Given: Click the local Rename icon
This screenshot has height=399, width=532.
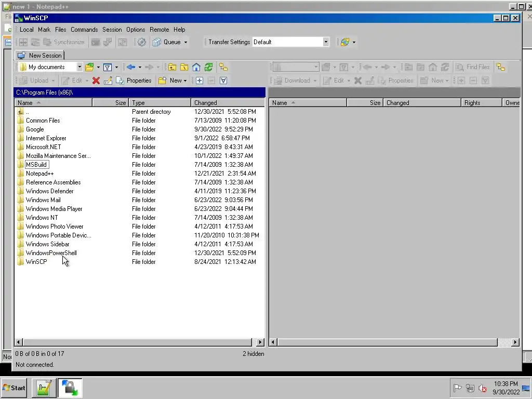Looking at the screenshot, I should tap(108, 81).
